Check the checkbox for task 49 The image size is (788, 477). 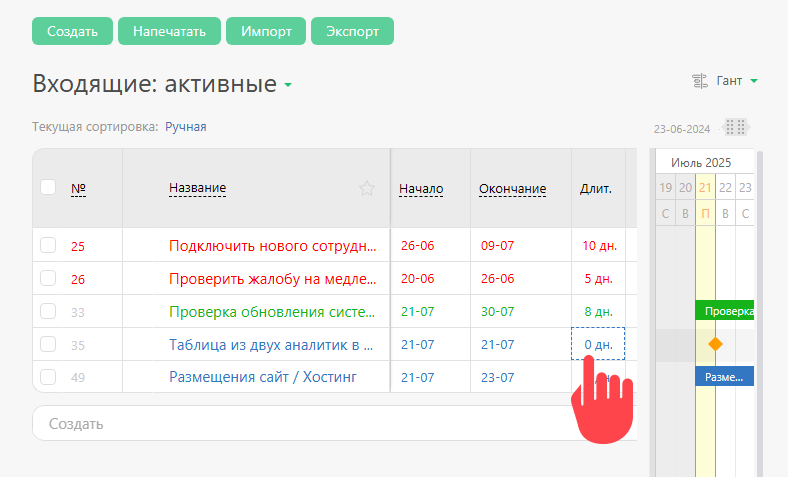pos(48,377)
